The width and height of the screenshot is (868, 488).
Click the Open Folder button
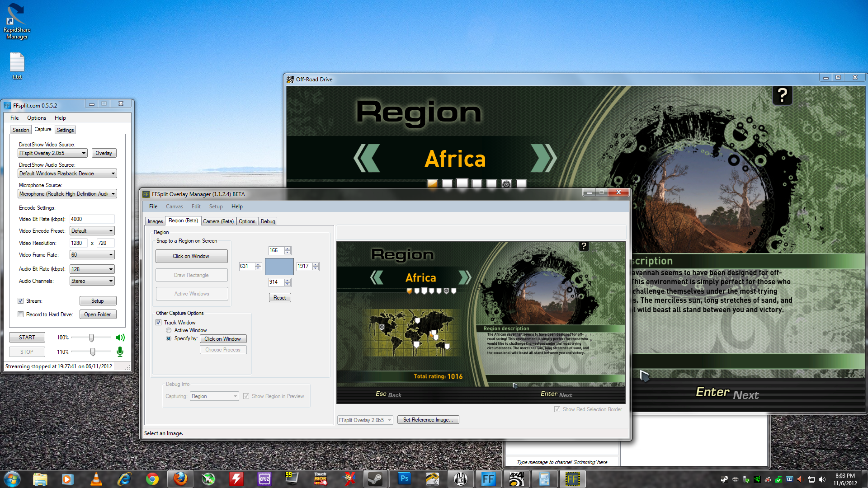coord(98,314)
